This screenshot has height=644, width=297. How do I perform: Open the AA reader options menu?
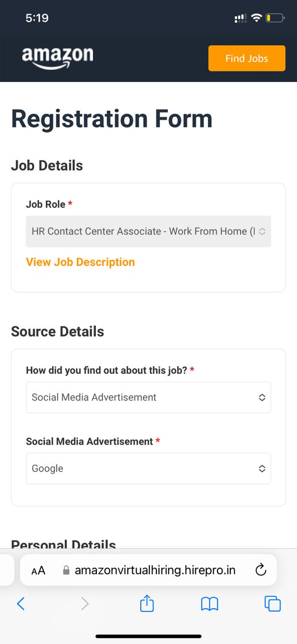pyautogui.click(x=38, y=571)
